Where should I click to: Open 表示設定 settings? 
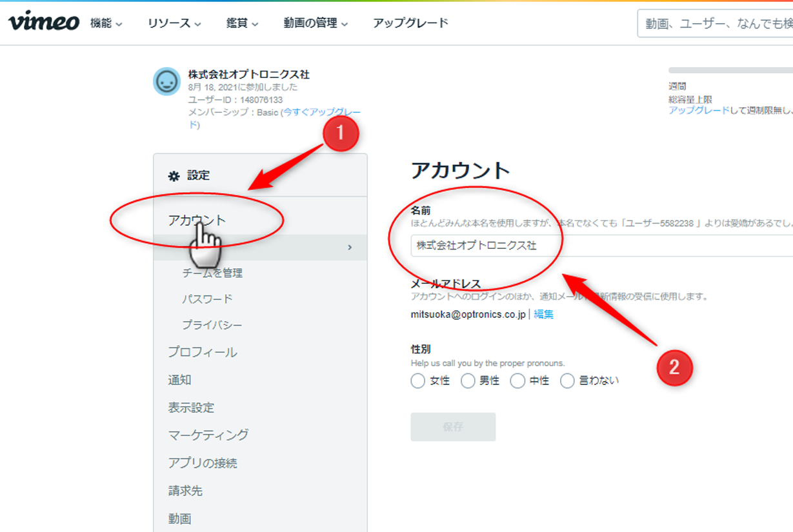point(191,408)
